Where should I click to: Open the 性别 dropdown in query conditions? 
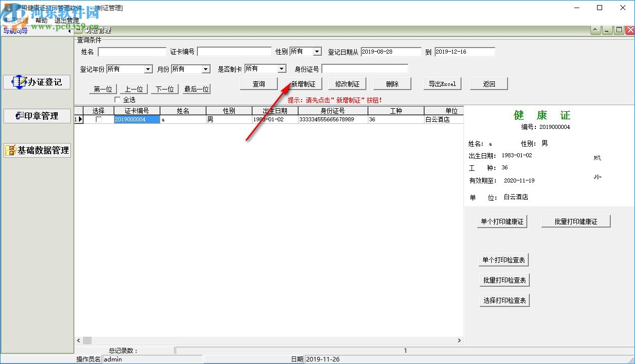coord(317,52)
